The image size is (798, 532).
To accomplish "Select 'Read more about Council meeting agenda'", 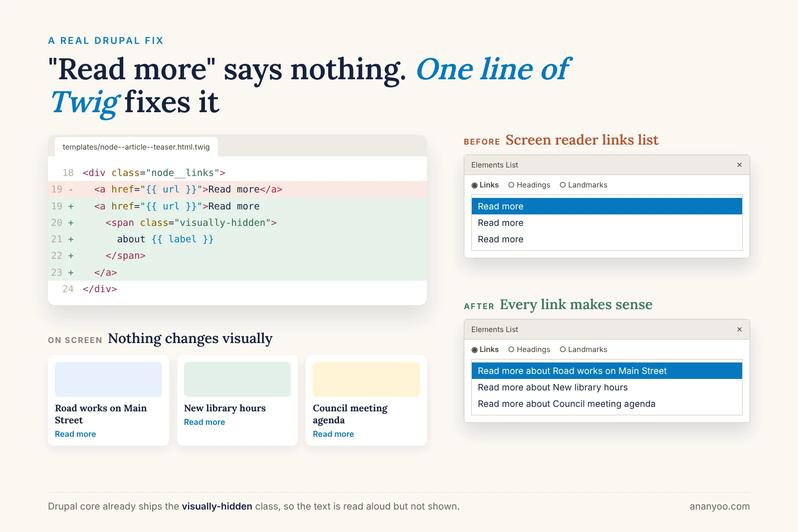I will pyautogui.click(x=607, y=404).
